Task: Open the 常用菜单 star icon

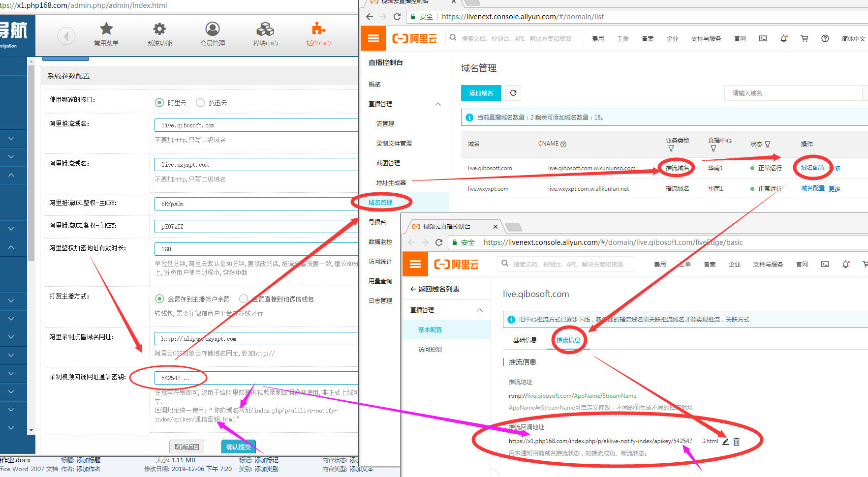Action: [106, 30]
